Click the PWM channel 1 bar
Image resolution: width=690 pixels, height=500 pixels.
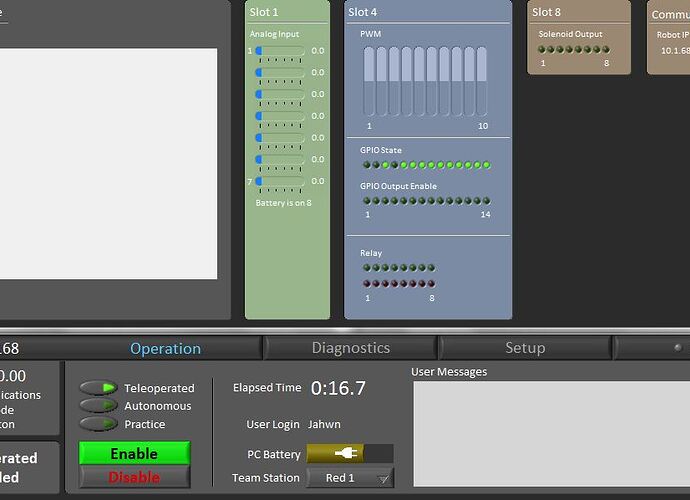(369, 81)
